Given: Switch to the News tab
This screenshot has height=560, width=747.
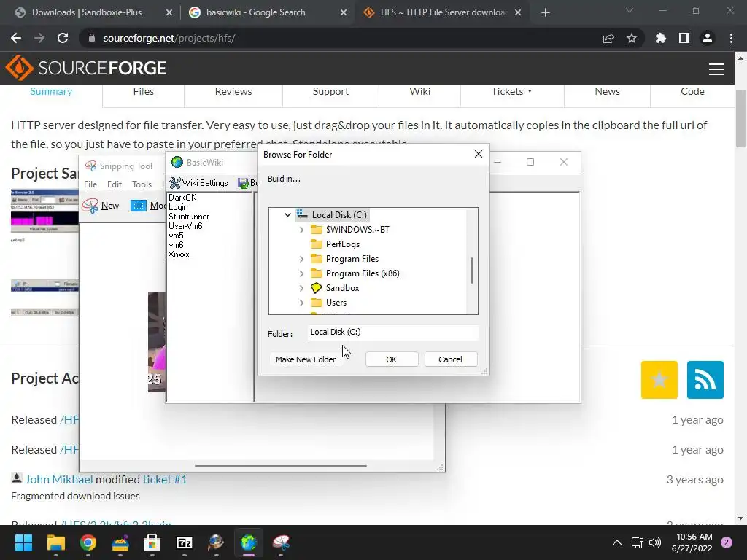Looking at the screenshot, I should (x=607, y=91).
